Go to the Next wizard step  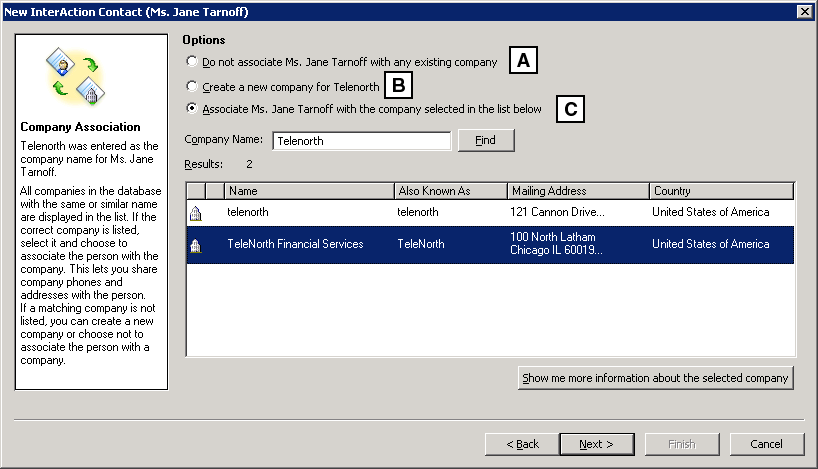(x=597, y=444)
